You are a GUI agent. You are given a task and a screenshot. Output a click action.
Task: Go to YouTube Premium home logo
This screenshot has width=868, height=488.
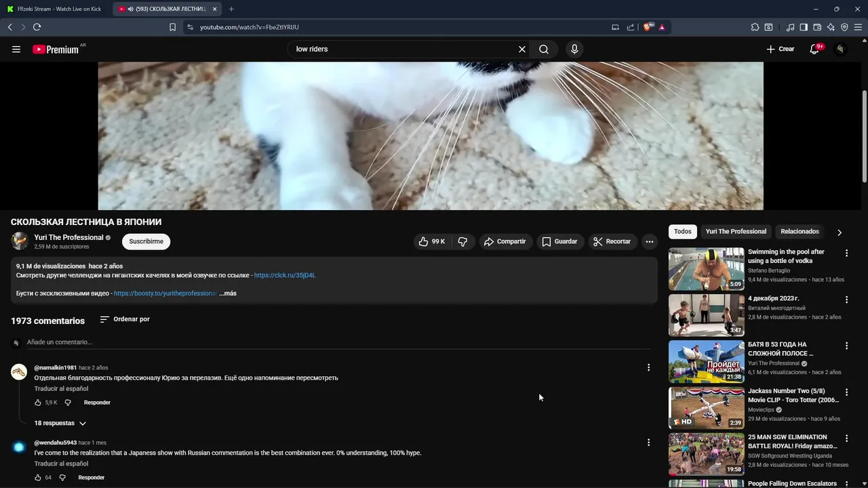(x=56, y=49)
